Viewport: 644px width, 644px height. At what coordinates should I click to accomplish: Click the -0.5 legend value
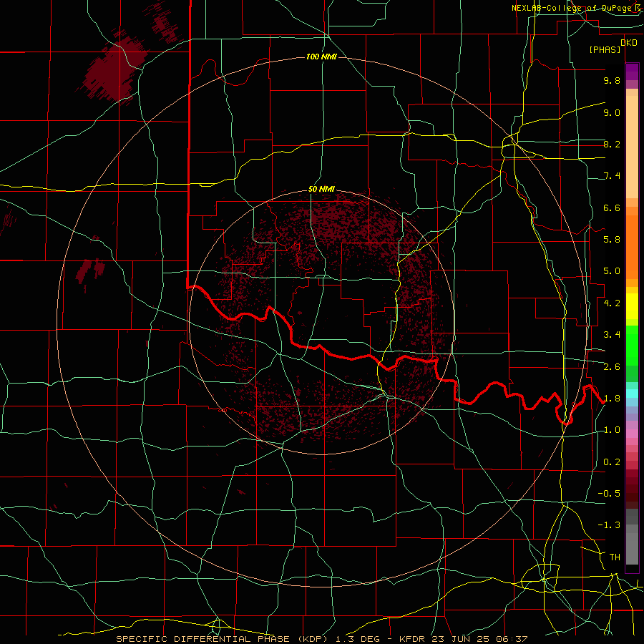click(609, 494)
